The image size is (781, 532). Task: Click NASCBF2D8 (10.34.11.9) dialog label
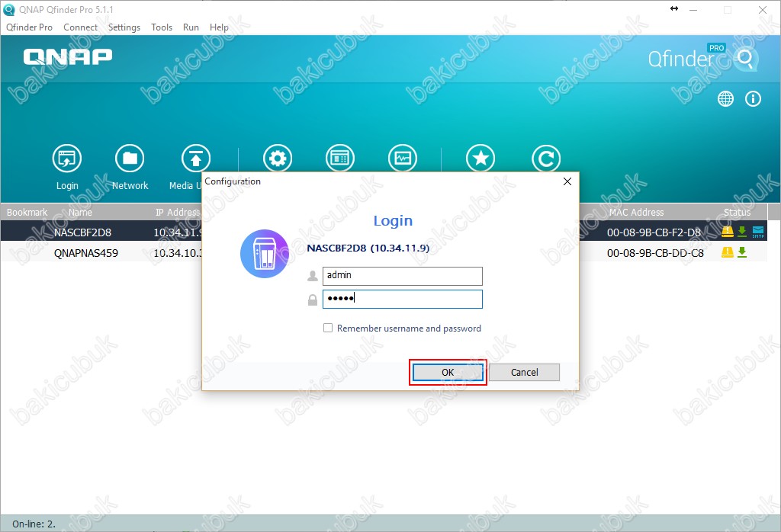(x=368, y=248)
